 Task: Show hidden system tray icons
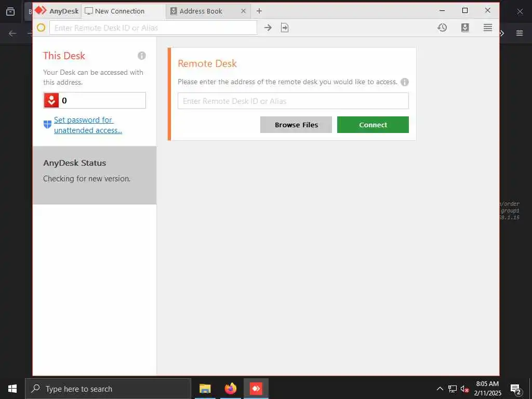(440, 389)
